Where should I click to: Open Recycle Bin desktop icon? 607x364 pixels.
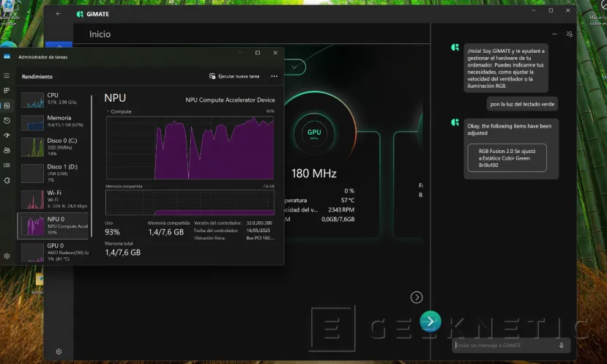pos(8,12)
